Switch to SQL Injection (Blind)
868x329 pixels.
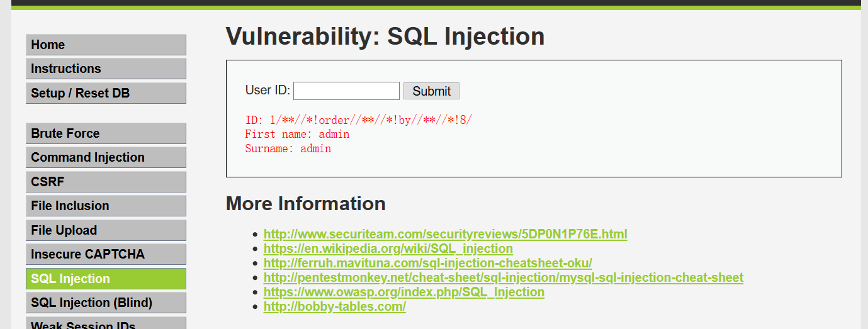pyautogui.click(x=106, y=303)
